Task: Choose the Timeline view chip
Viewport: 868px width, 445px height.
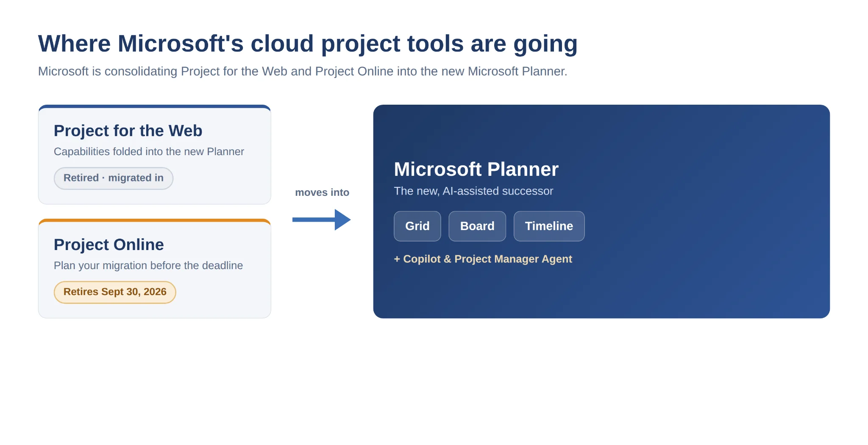Action: point(549,226)
